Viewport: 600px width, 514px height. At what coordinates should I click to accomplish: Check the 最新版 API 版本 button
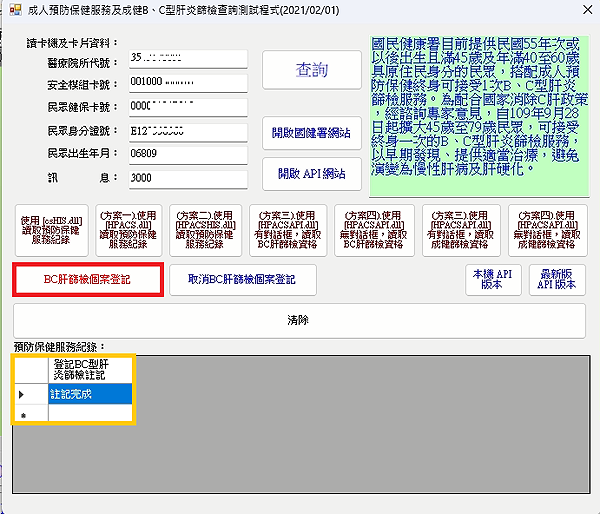coord(558,279)
